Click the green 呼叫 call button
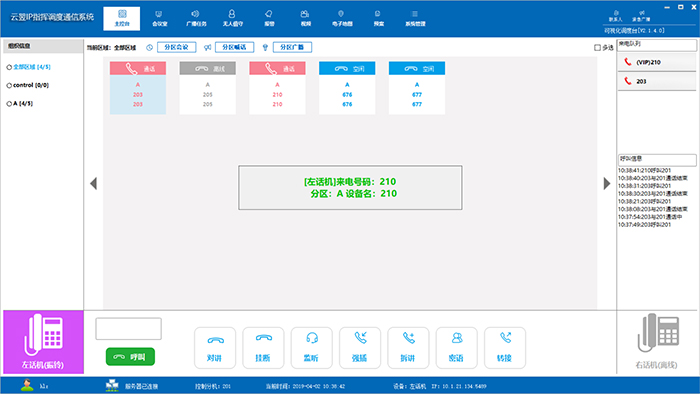The image size is (700, 394). 130,357
